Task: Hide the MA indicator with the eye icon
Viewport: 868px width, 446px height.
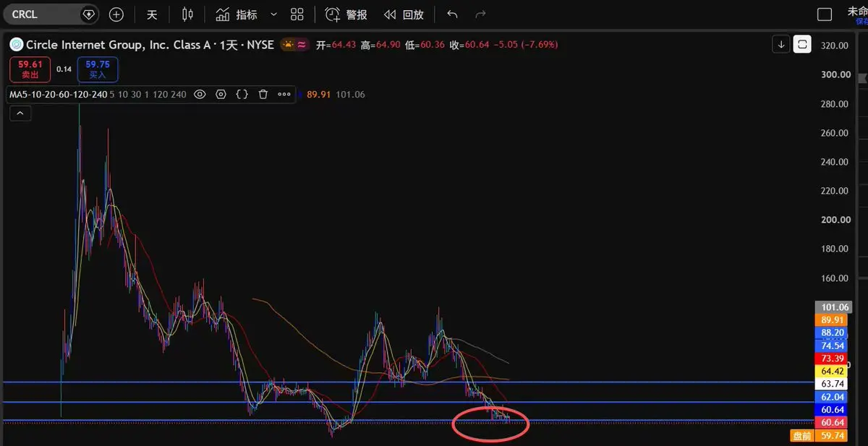Action: [x=200, y=95]
